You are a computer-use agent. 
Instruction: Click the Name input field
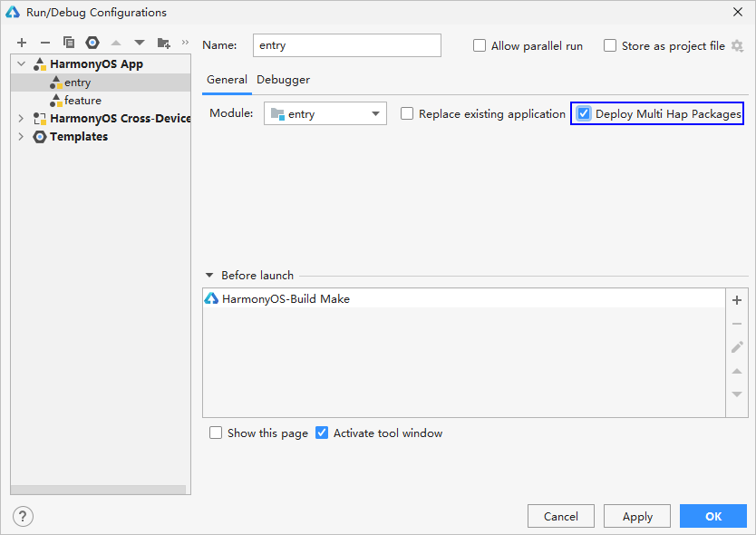tap(347, 45)
